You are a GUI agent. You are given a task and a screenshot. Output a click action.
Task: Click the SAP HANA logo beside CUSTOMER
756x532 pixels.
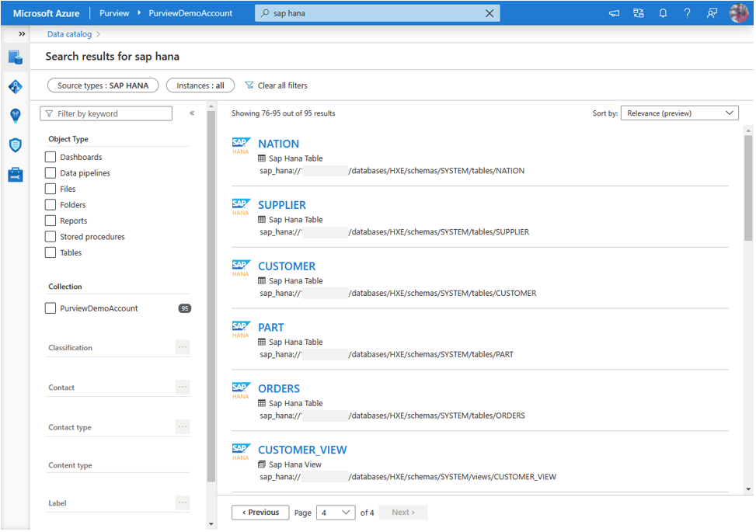click(x=241, y=268)
